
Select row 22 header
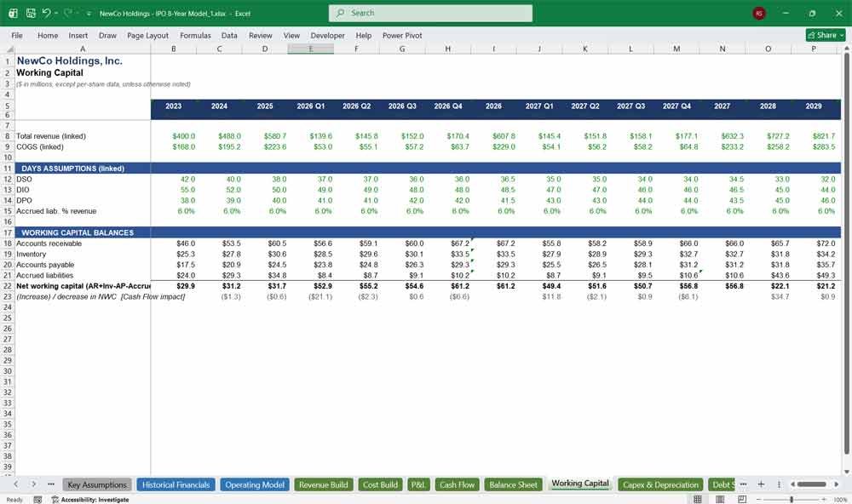click(x=7, y=286)
